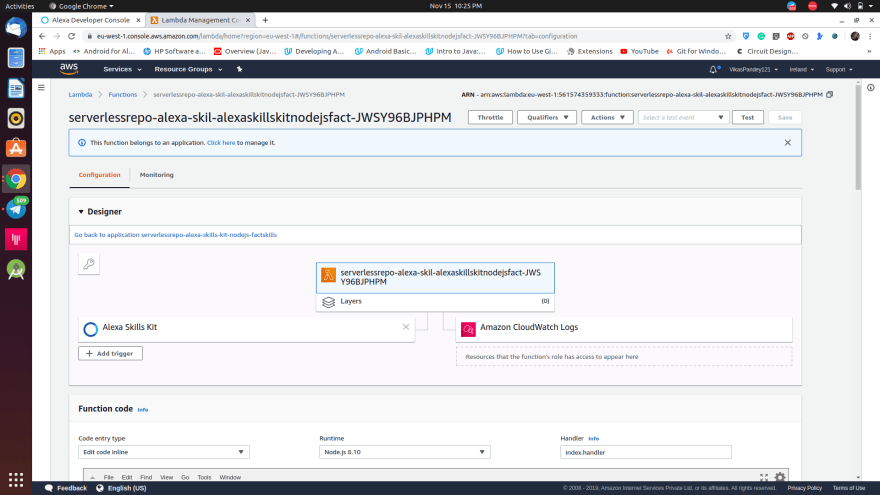Image resolution: width=880 pixels, height=495 pixels.
Task: Click the info circle on right sidebar
Action: 870,88
